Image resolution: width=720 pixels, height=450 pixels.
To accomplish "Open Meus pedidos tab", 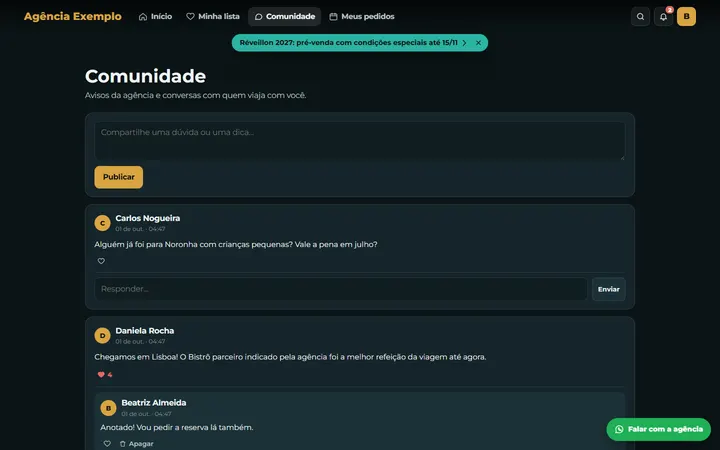I will pos(362,17).
